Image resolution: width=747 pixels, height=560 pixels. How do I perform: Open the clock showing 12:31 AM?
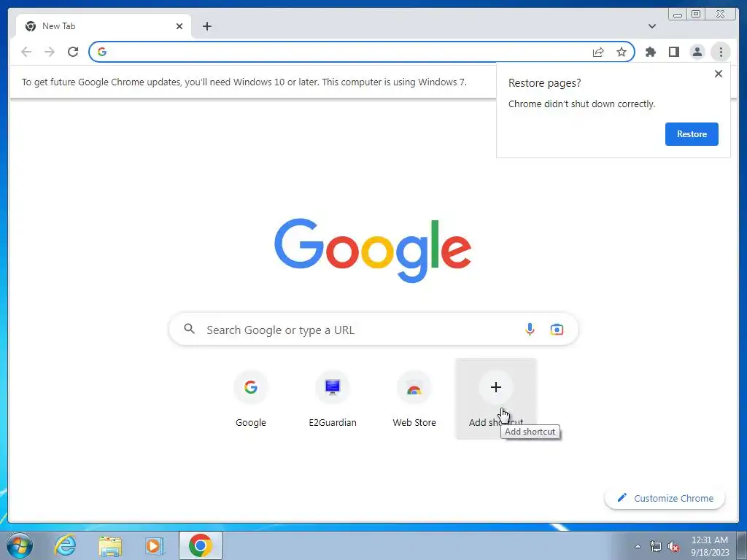[709, 546]
